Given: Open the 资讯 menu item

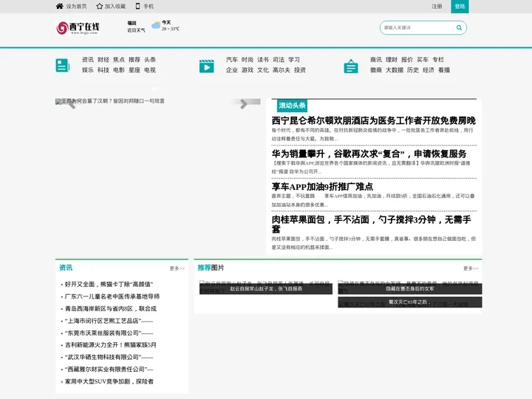Looking at the screenshot, I should [x=88, y=60].
